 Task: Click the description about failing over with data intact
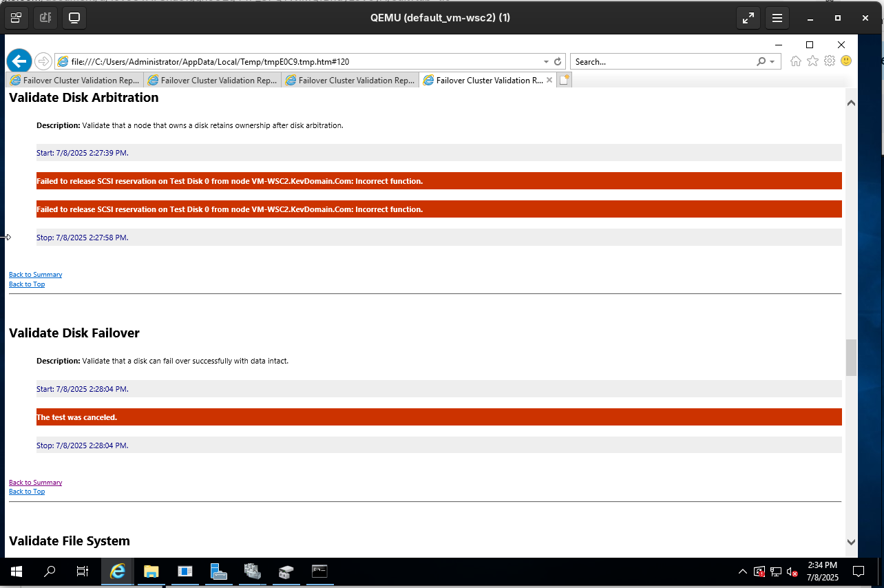coord(162,361)
